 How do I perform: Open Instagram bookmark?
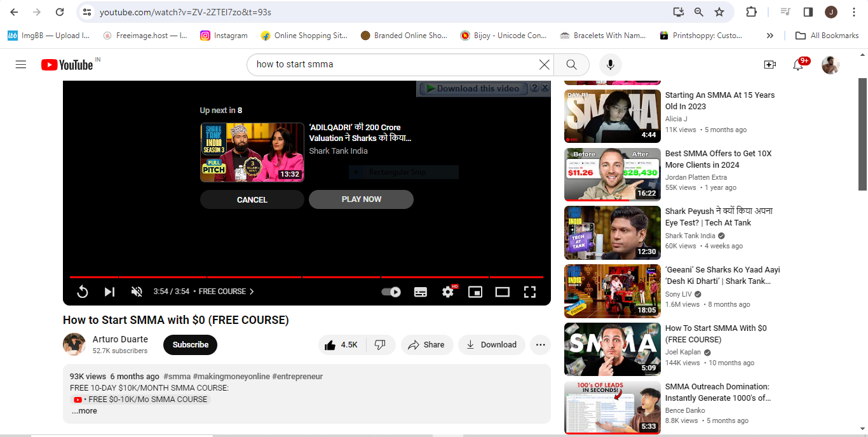tap(224, 36)
